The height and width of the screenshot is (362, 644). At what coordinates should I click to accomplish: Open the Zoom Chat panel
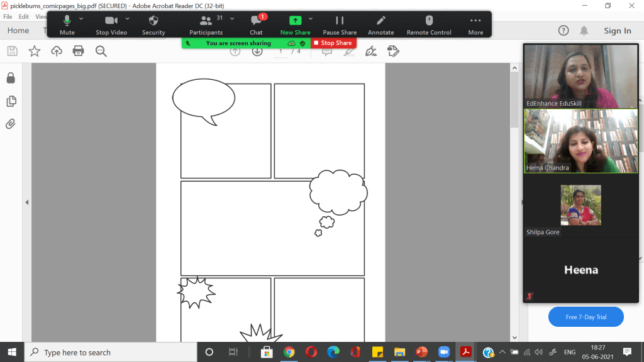256,25
